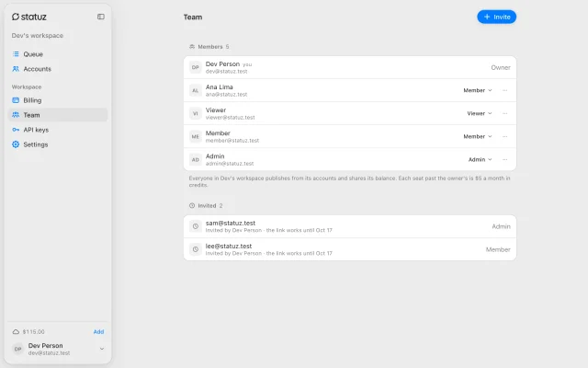The height and width of the screenshot is (368, 588).
Task: Open more options for Ana Lima
Action: pos(505,90)
